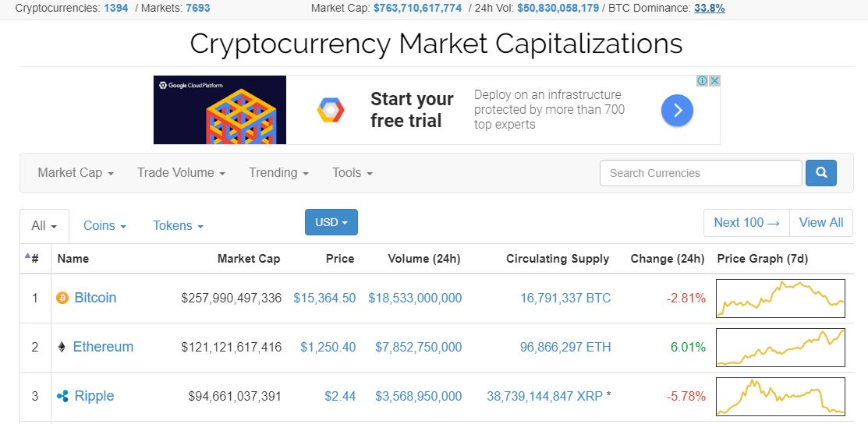The image size is (868, 424).
Task: Expand the Trade Volume menu
Action: coord(181,173)
